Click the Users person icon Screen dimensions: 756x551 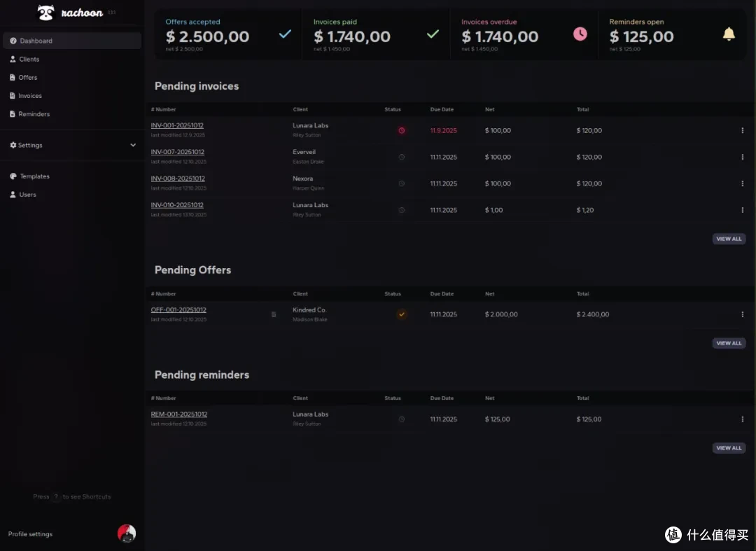(x=13, y=195)
